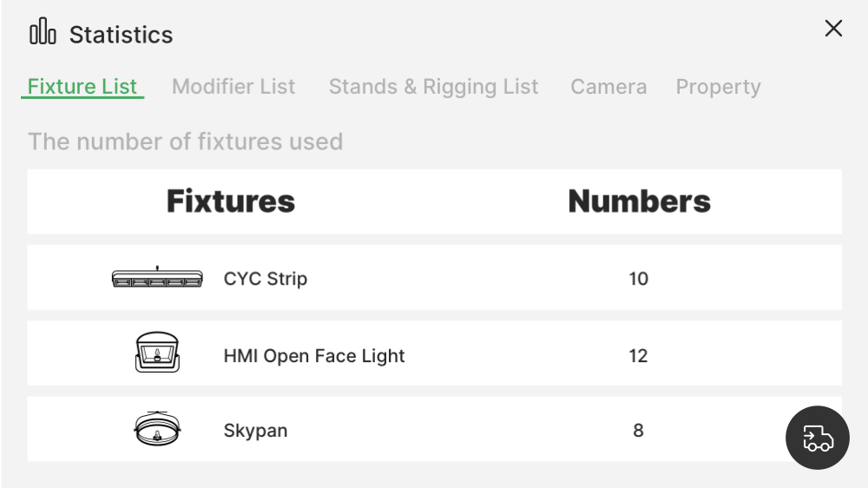The width and height of the screenshot is (868, 488).
Task: Click the CYC Strip fixture icon
Action: (x=157, y=279)
